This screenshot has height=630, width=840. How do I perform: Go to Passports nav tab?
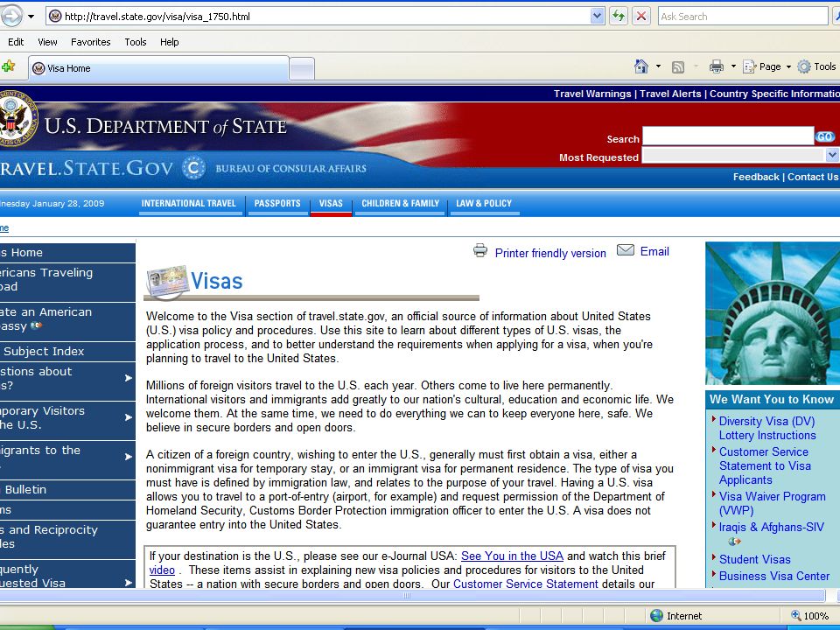(x=277, y=204)
